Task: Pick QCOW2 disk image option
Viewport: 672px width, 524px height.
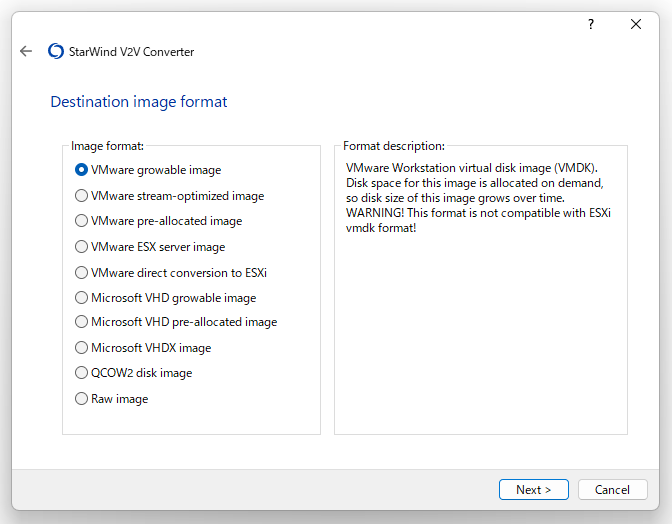Action: pos(134,373)
